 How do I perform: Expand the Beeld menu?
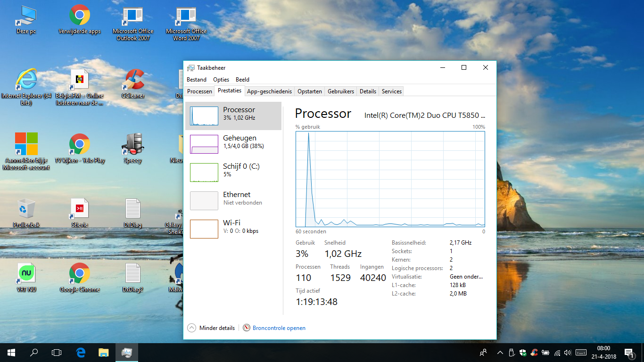(242, 80)
